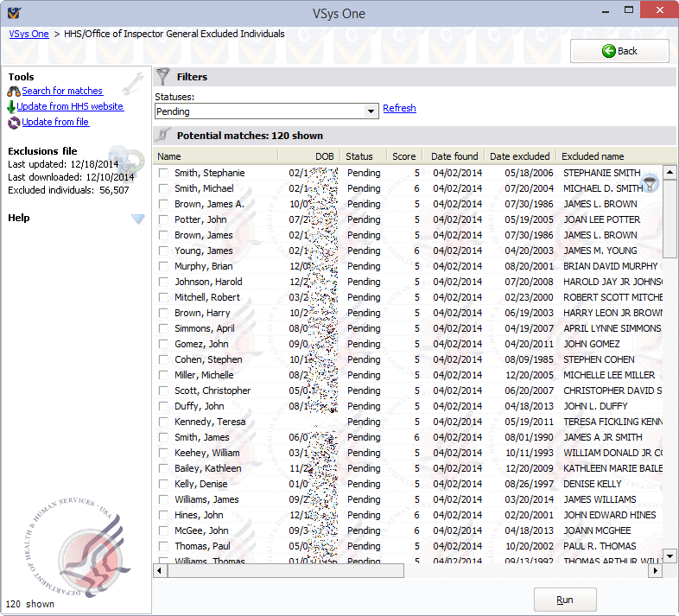Screen dimensions: 679x616
Task: Open Update from HHS website link
Action: click(70, 106)
